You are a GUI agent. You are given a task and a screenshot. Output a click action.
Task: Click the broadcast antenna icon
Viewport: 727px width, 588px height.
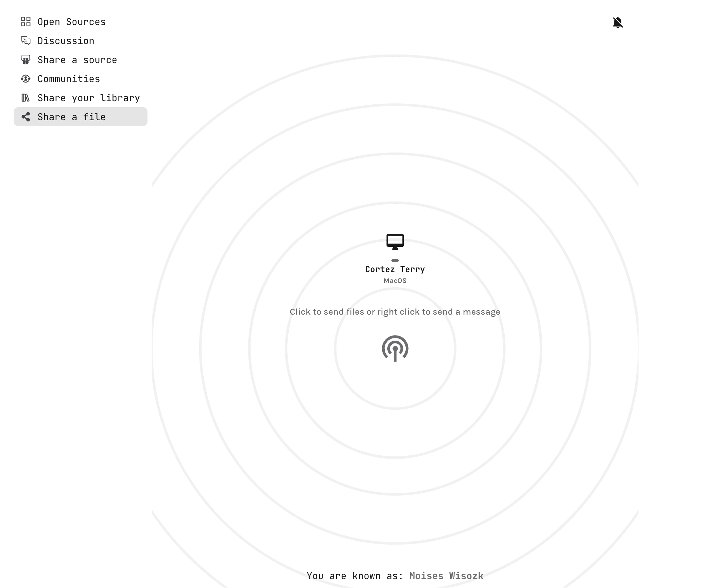pyautogui.click(x=395, y=348)
